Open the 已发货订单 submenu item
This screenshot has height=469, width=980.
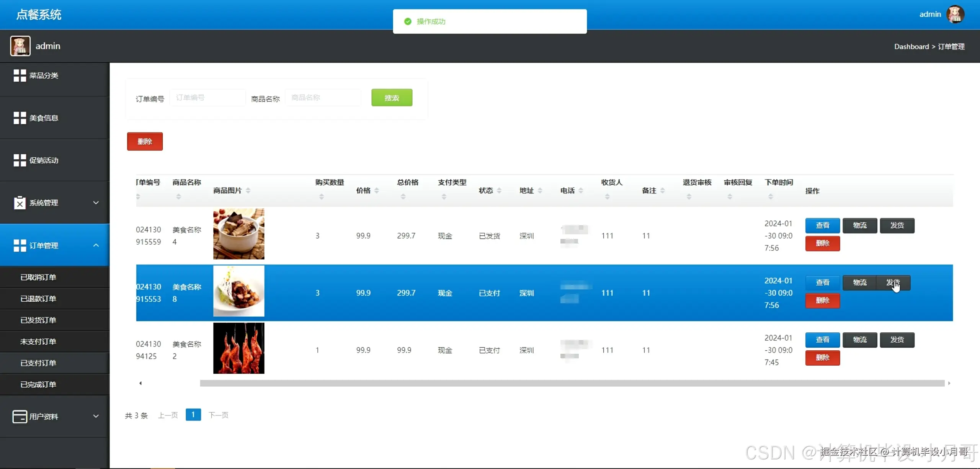(x=38, y=320)
